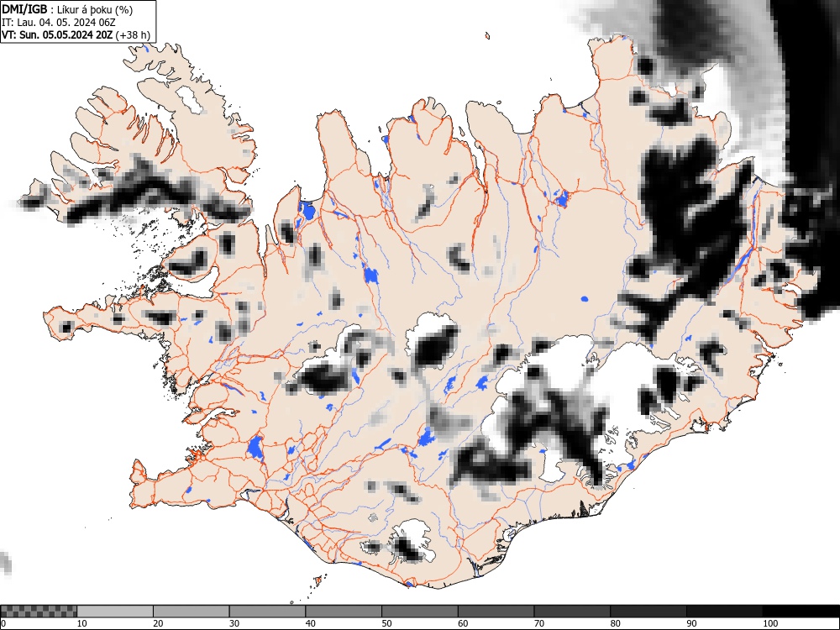Click the valid time line 'VT: Sun. 05.05.2024 20Z'
Image resolution: width=840 pixels, height=630 pixels.
57,34
